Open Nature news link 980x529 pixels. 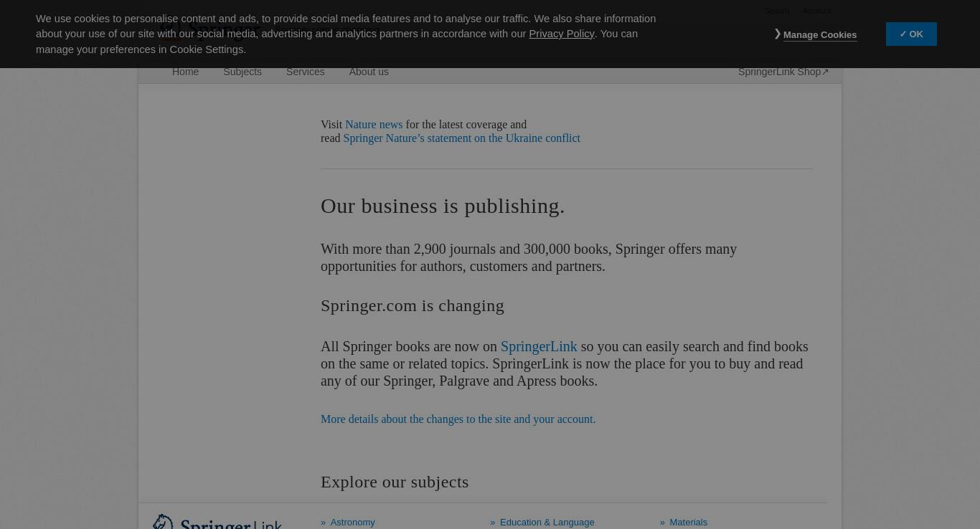[374, 124]
